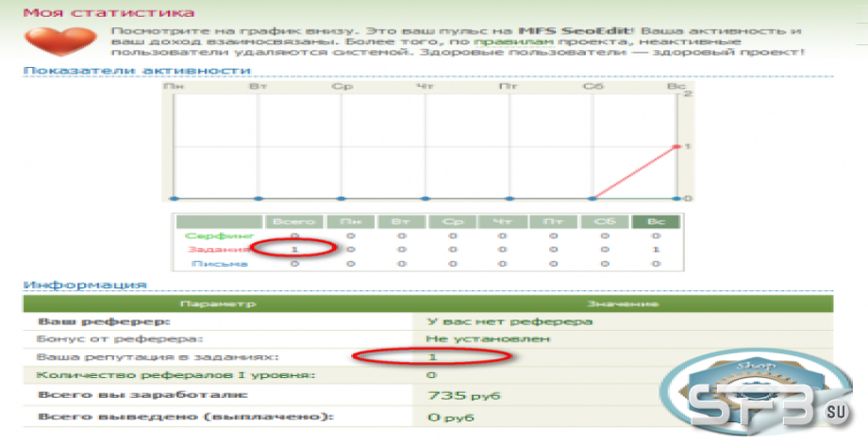This screenshot has width=868, height=443.
Task: Click the Вс column header in activity table
Action: click(x=656, y=221)
